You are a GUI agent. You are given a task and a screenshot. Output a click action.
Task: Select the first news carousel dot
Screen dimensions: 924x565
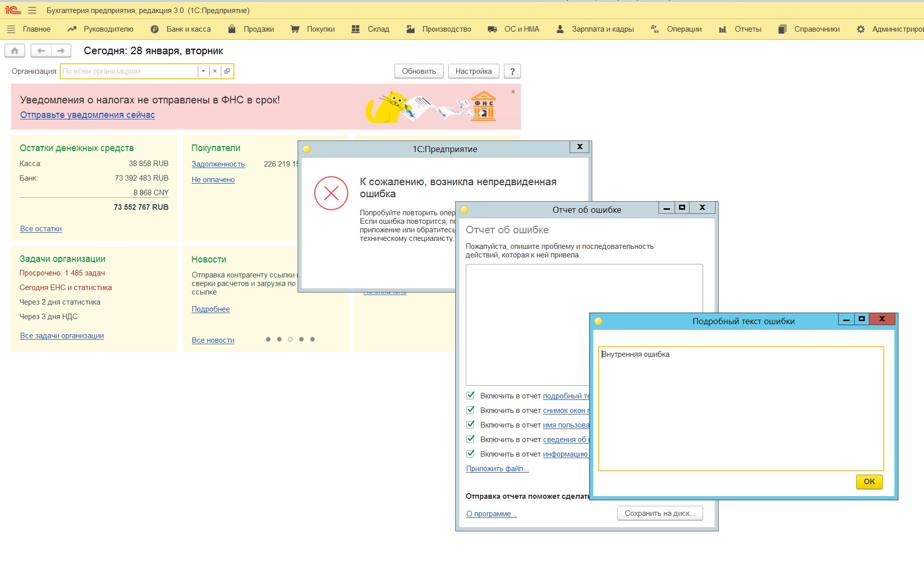tap(268, 339)
